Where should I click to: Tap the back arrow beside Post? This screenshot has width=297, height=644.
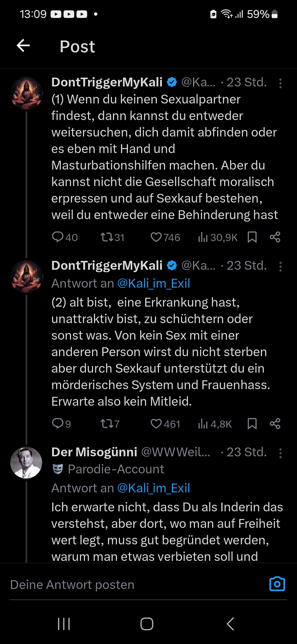tap(23, 46)
